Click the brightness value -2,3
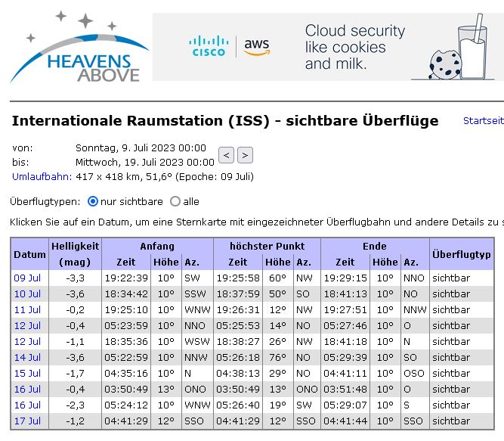The image size is (504, 441). tap(76, 405)
